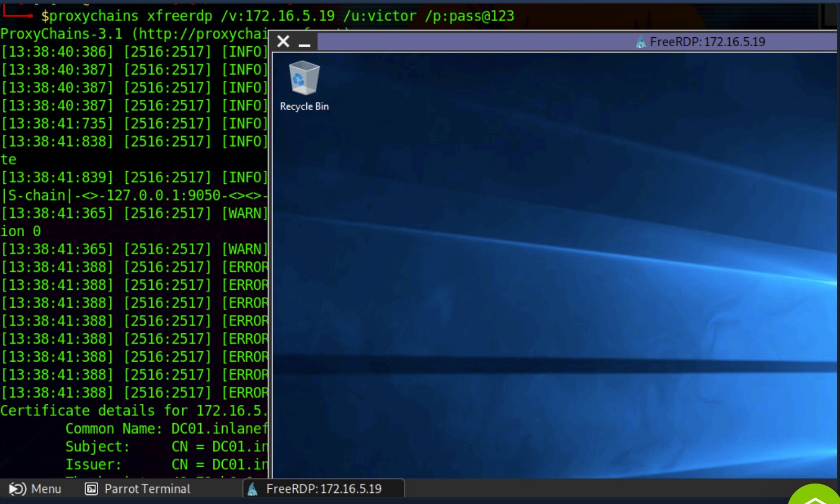Click the Menu launcher icon in taskbar
The image size is (840, 504).
17,489
